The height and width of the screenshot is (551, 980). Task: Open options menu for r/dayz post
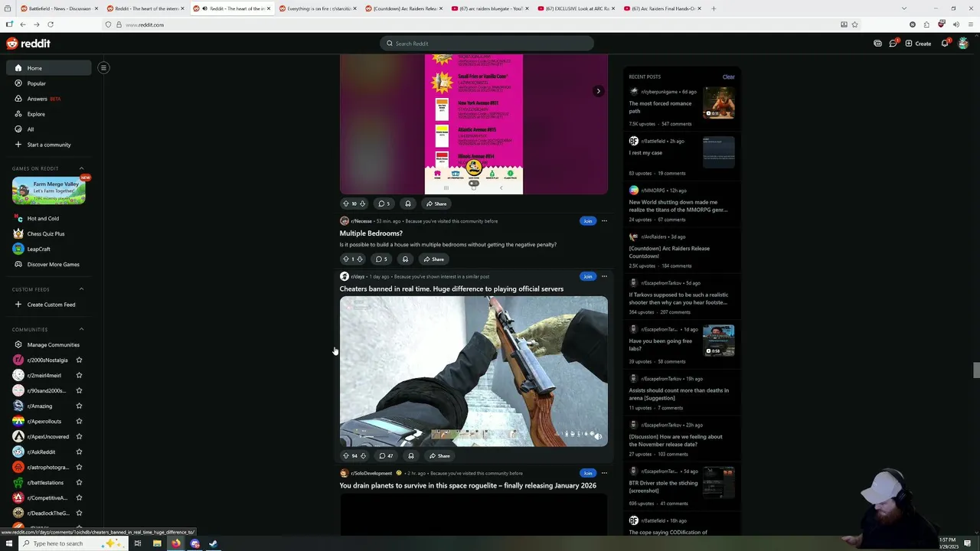click(x=604, y=276)
